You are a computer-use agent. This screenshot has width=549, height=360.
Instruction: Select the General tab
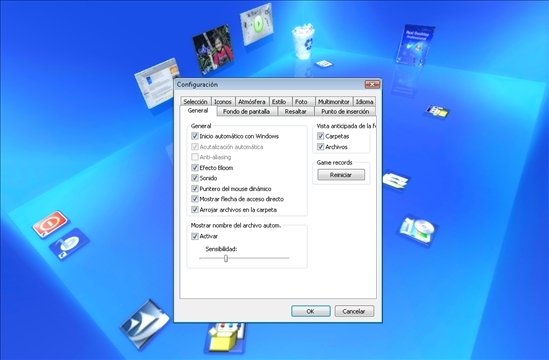198,111
